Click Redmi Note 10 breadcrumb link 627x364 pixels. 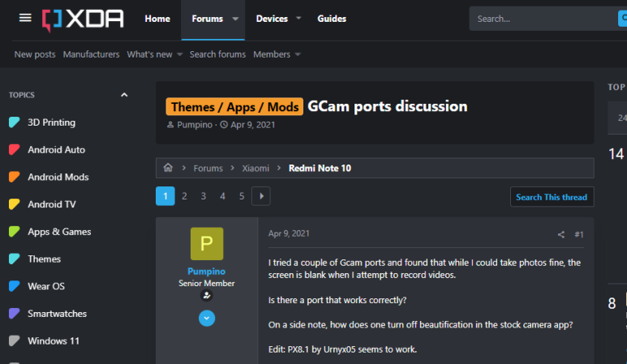point(320,168)
